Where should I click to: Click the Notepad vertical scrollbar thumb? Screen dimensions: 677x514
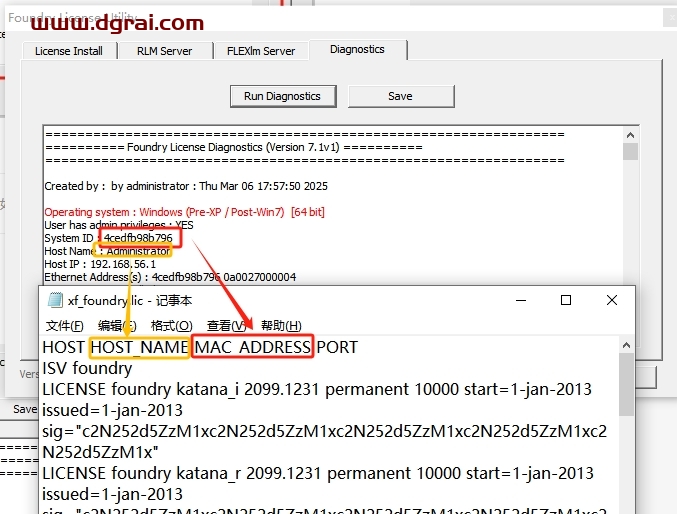(626, 384)
